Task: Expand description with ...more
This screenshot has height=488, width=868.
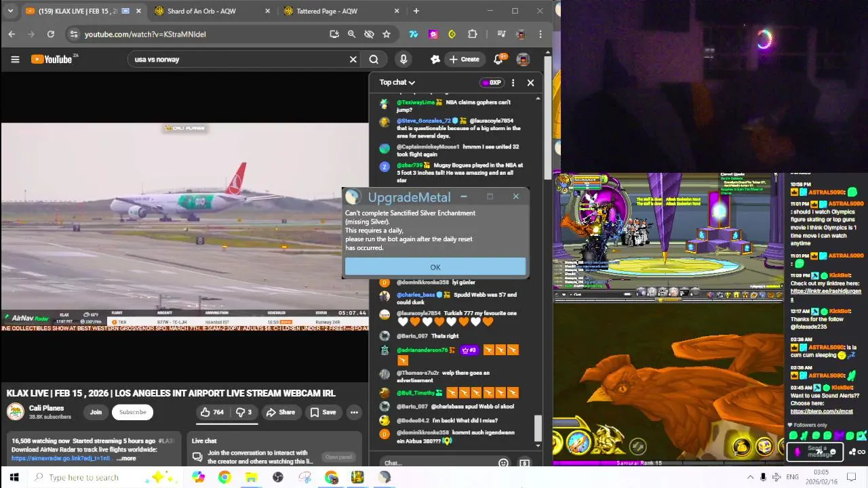Action: [126, 459]
